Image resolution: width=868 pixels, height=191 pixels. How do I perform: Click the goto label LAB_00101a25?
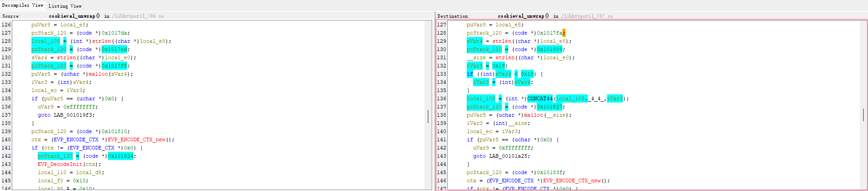(510, 156)
